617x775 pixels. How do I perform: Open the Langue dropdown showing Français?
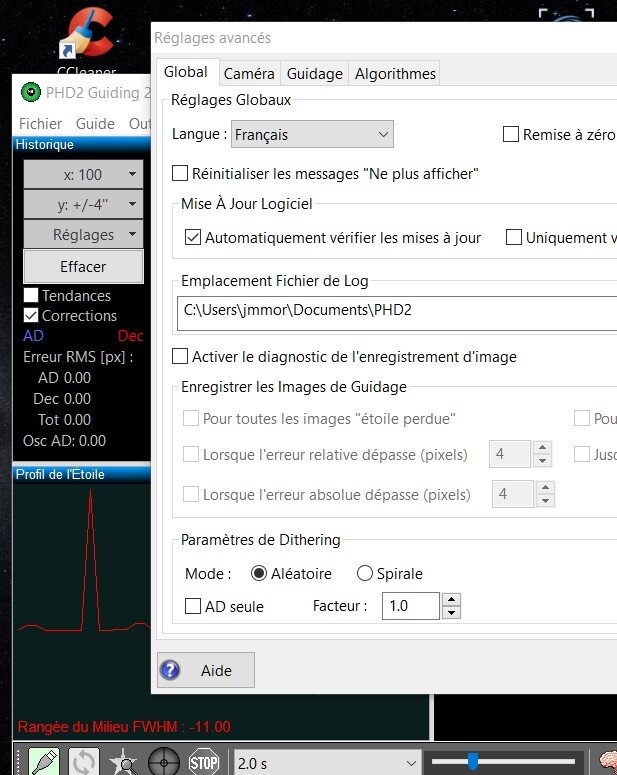point(312,134)
